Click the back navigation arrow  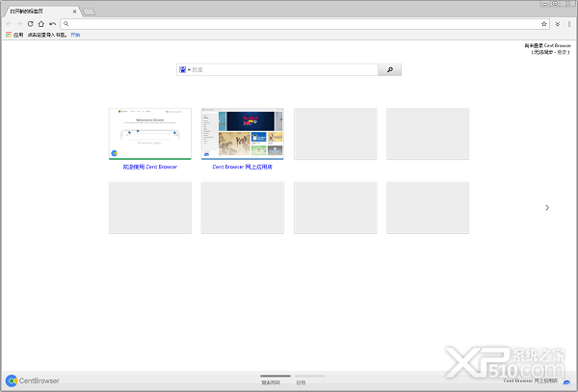pos(9,24)
